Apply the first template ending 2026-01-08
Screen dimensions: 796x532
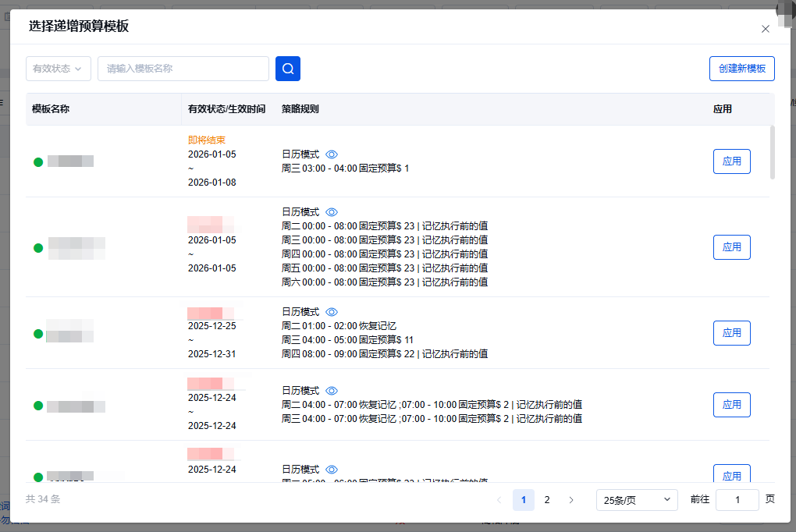[731, 161]
